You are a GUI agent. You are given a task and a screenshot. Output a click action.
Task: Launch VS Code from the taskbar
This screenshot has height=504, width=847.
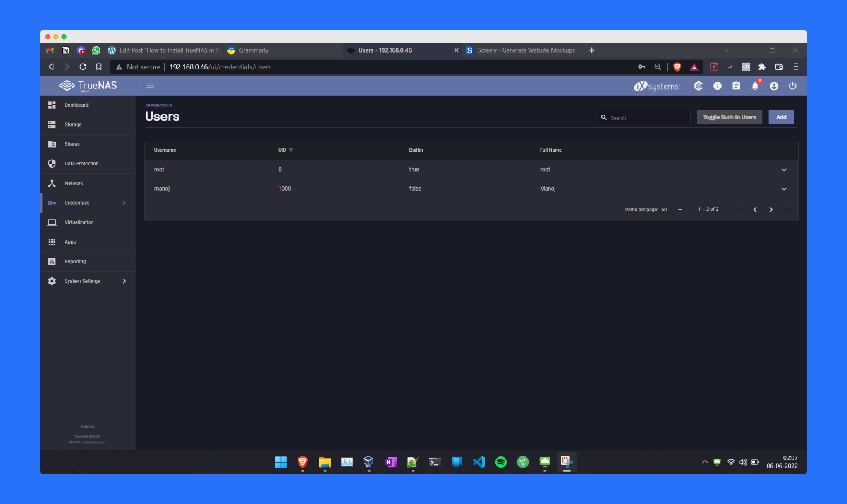click(479, 462)
